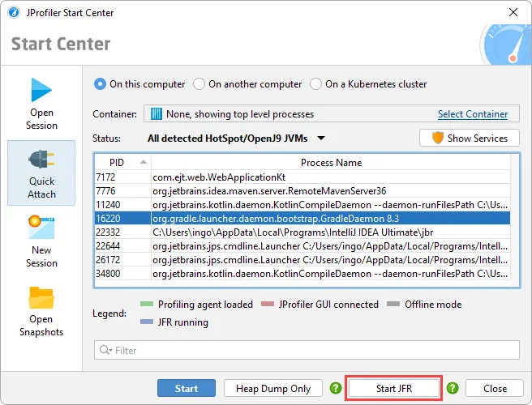The height and width of the screenshot is (405, 532).
Task: Follow the Select Container link
Action: point(473,114)
